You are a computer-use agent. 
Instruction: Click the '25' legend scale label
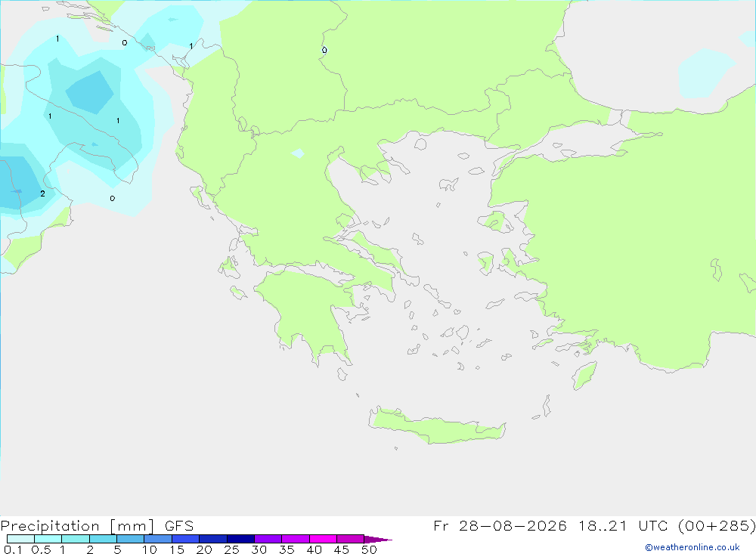click(x=232, y=549)
